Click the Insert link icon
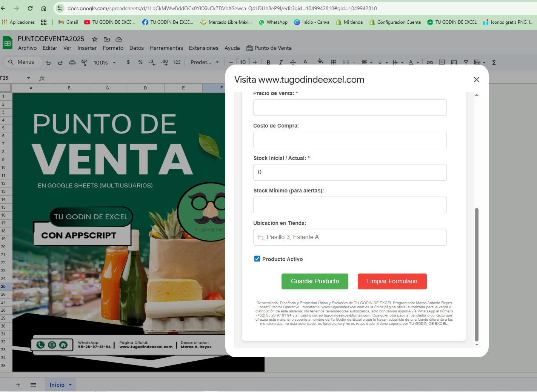Image resolution: width=537 pixels, height=392 pixels. pos(430,62)
